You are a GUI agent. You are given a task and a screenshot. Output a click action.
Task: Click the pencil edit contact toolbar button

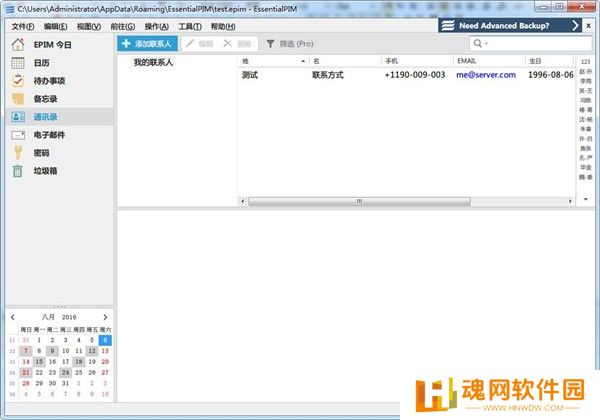point(199,44)
